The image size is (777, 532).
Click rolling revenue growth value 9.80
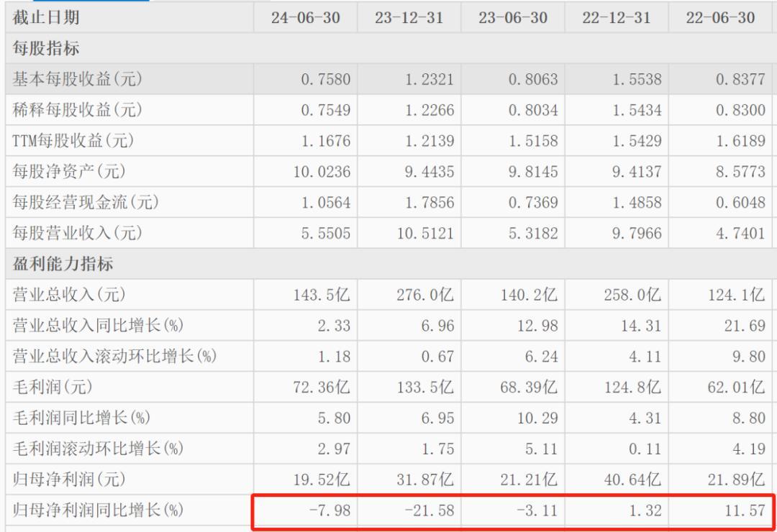pyautogui.click(x=749, y=356)
